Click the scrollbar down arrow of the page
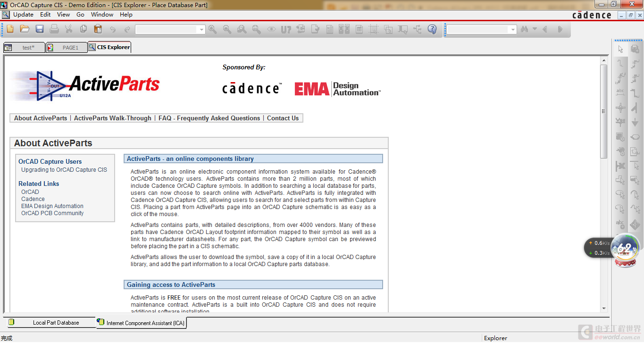Screen dimensions: 644x343 click(603, 309)
